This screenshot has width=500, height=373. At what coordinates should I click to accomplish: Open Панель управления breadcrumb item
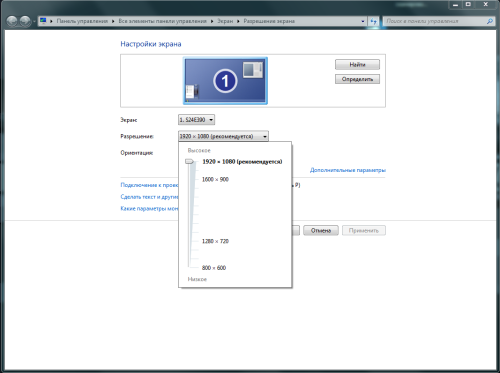(82, 21)
